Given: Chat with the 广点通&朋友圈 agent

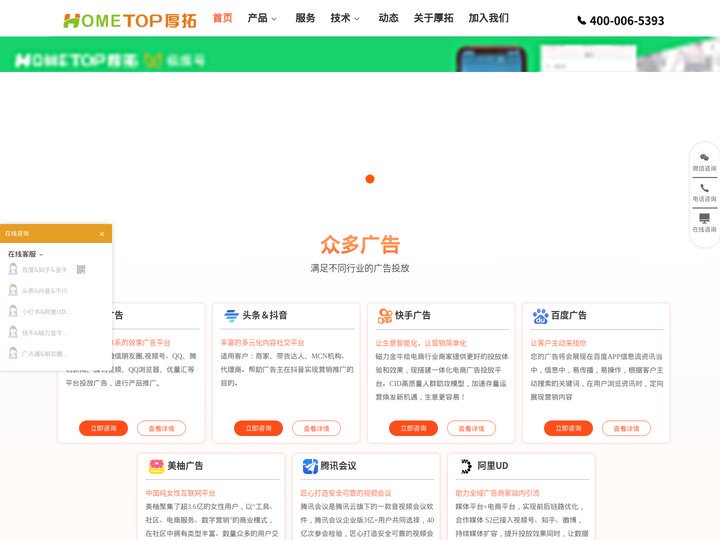Looking at the screenshot, I should tap(45, 354).
